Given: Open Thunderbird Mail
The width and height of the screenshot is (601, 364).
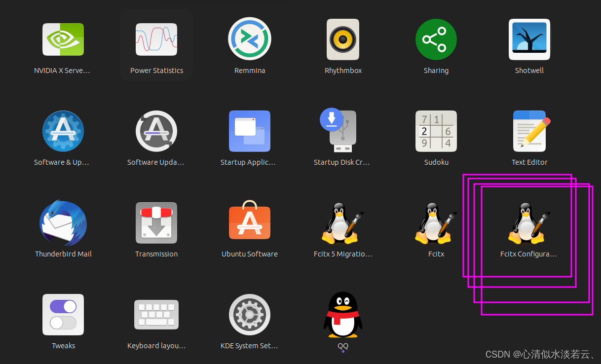Looking at the screenshot, I should pyautogui.click(x=63, y=223).
